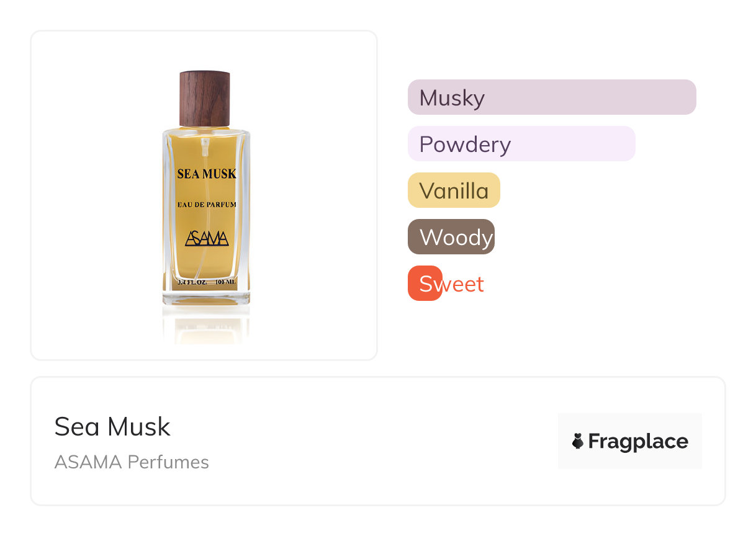
Task: Click the wooden cap of the perfume bottle
Action: click(x=205, y=99)
